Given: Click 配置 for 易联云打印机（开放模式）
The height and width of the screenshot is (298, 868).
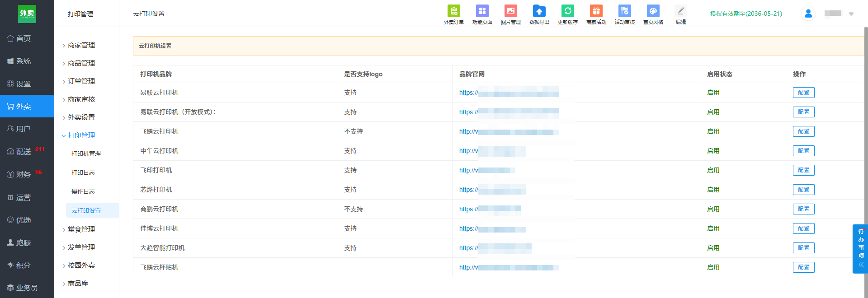Looking at the screenshot, I should pos(803,112).
